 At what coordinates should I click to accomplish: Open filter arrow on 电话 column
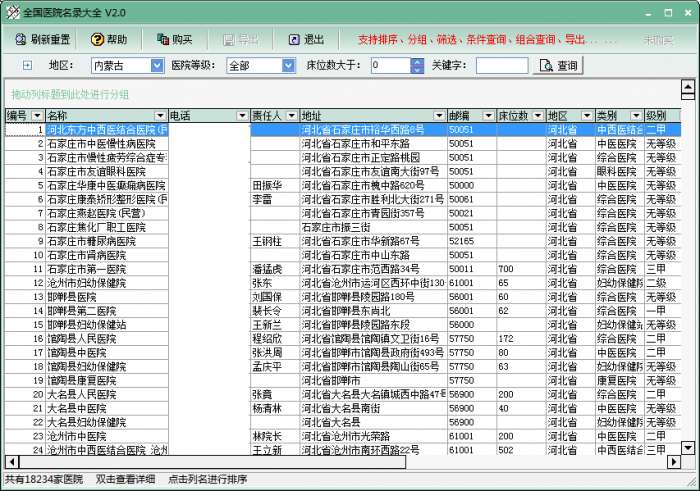242,116
